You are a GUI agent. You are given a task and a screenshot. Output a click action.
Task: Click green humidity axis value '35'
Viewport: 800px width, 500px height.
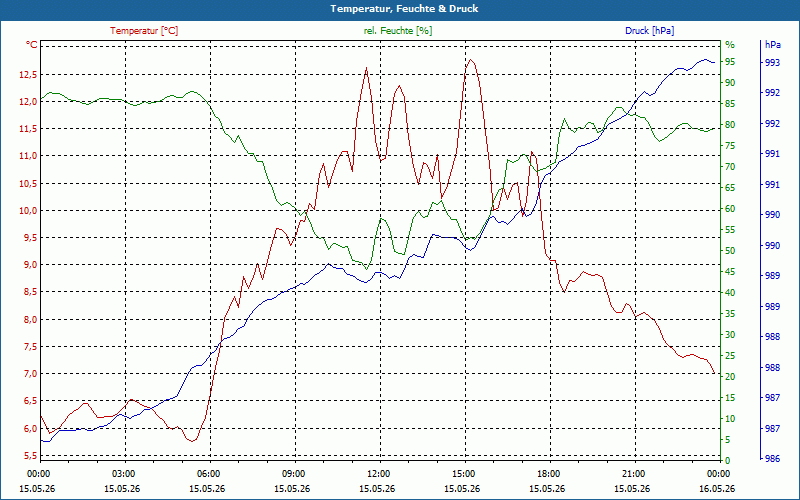(730, 314)
